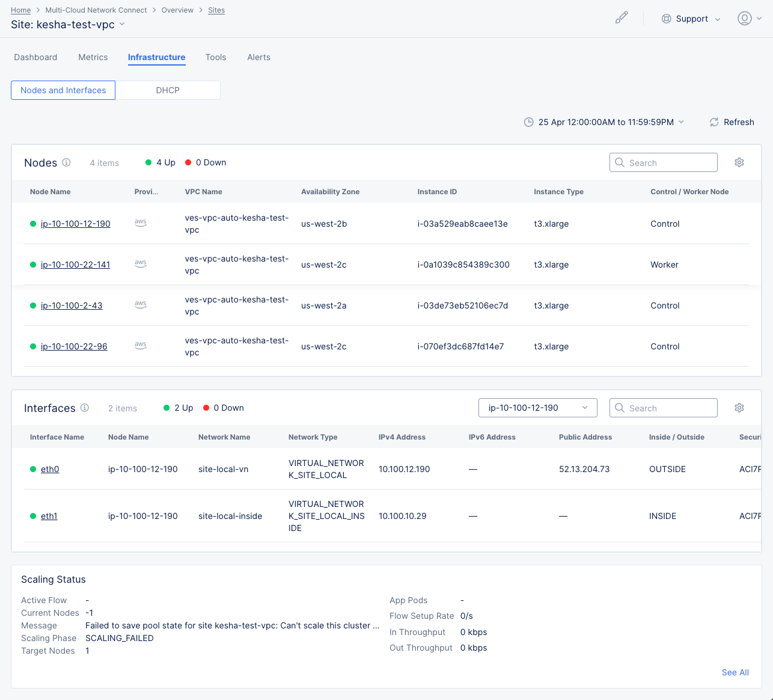
Task: Click the user account avatar icon
Action: click(x=744, y=19)
